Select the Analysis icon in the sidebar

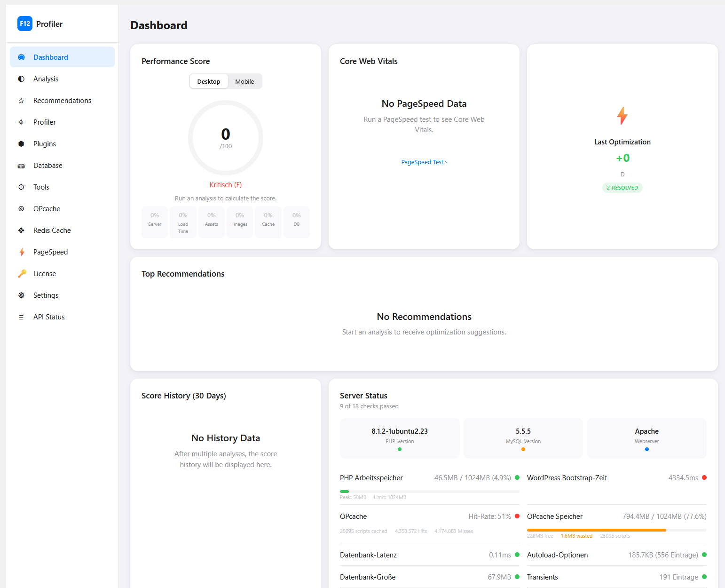21,79
